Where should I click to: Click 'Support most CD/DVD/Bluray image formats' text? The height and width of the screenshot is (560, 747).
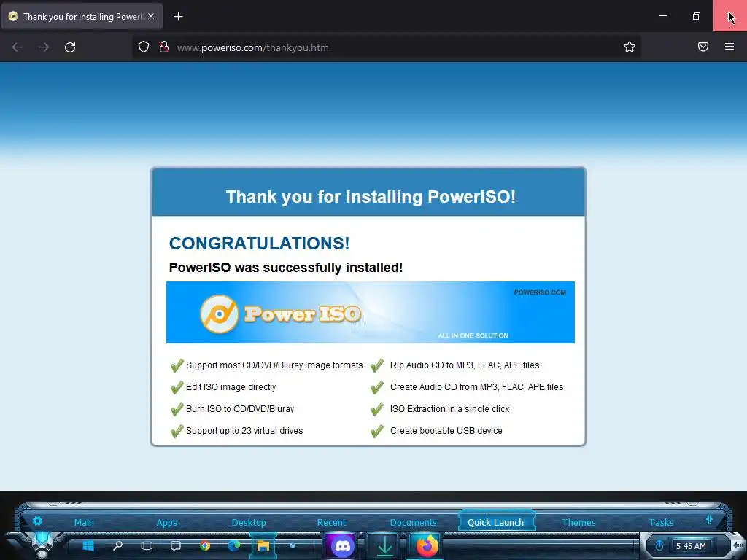pyautogui.click(x=274, y=365)
